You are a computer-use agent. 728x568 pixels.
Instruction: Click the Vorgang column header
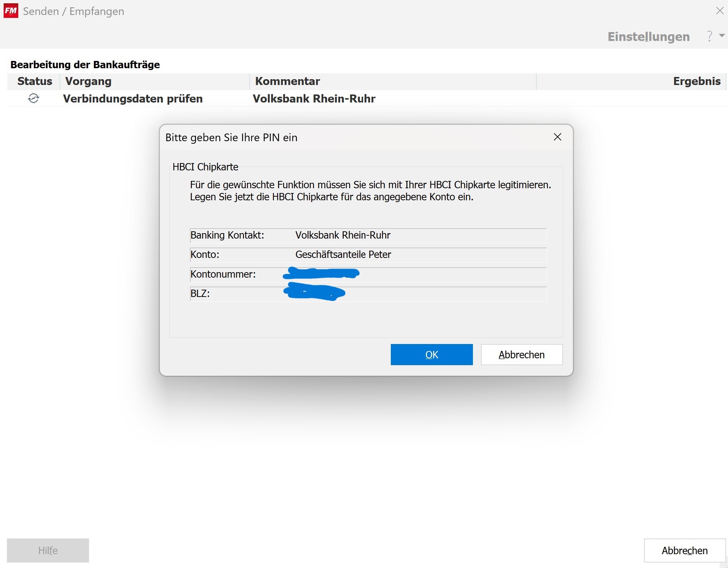[88, 81]
